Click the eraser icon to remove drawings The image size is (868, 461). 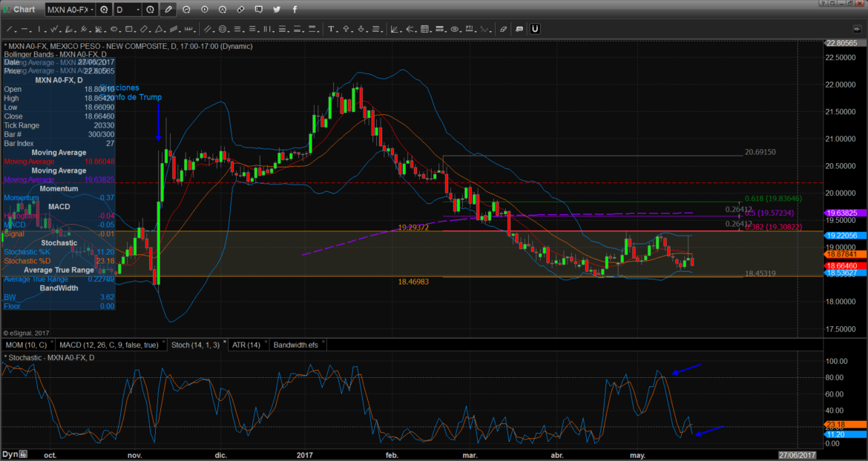click(503, 29)
